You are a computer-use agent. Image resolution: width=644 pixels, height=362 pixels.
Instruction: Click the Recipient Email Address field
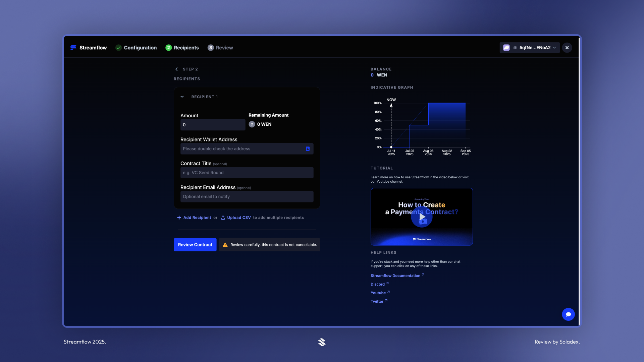[247, 197]
